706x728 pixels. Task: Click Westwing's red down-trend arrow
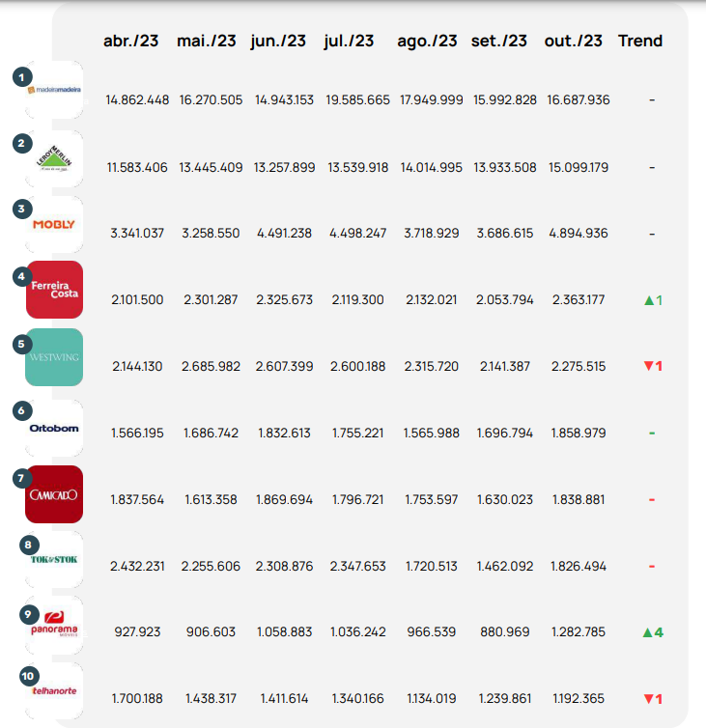point(649,366)
